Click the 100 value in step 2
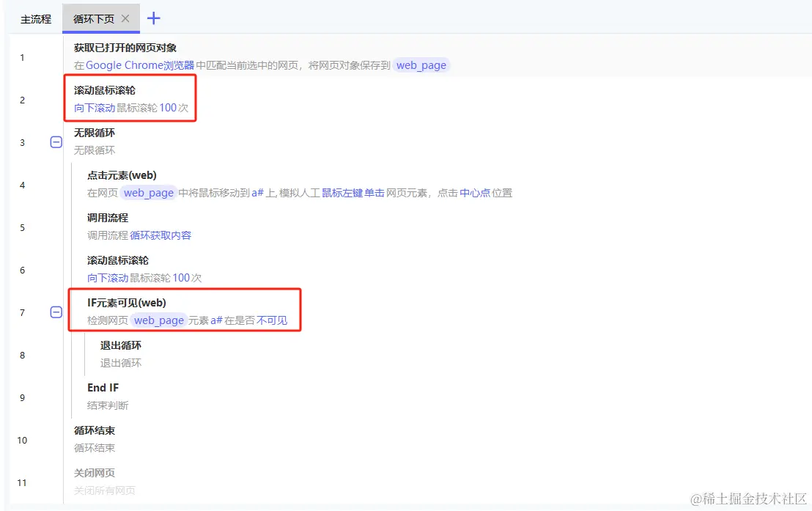812x511 pixels. point(168,108)
